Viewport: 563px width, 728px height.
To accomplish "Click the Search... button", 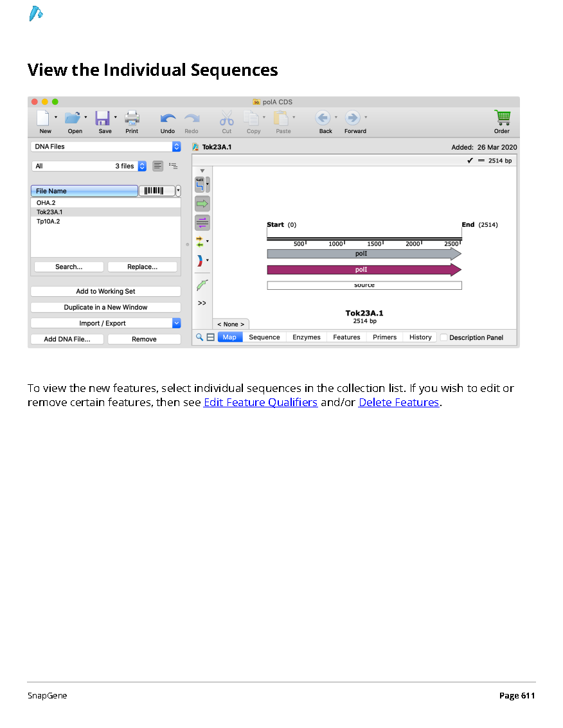I will click(x=69, y=267).
